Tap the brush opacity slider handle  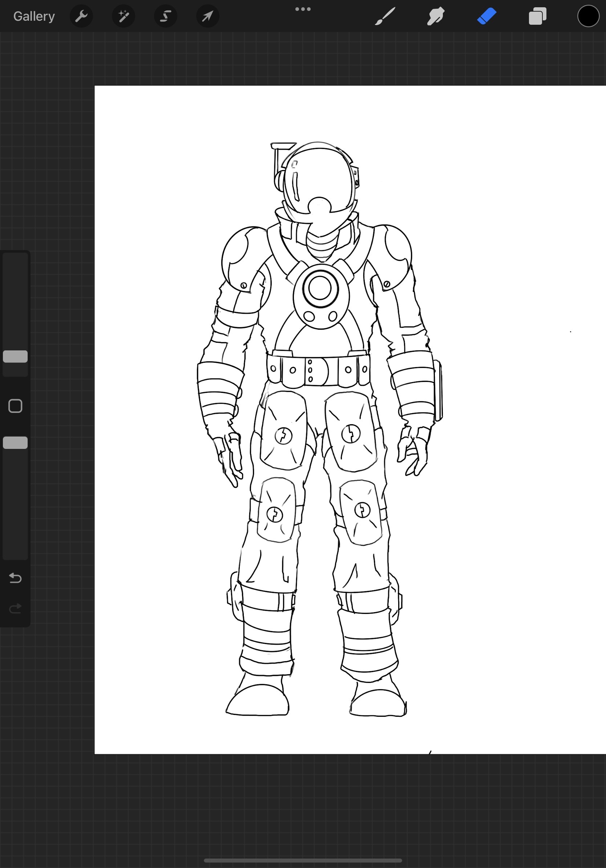[x=15, y=443]
